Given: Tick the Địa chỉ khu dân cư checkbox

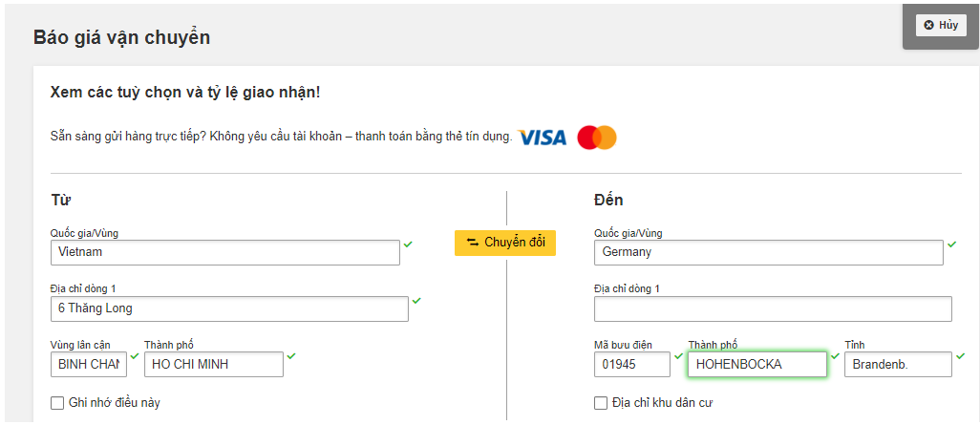Looking at the screenshot, I should click(601, 403).
